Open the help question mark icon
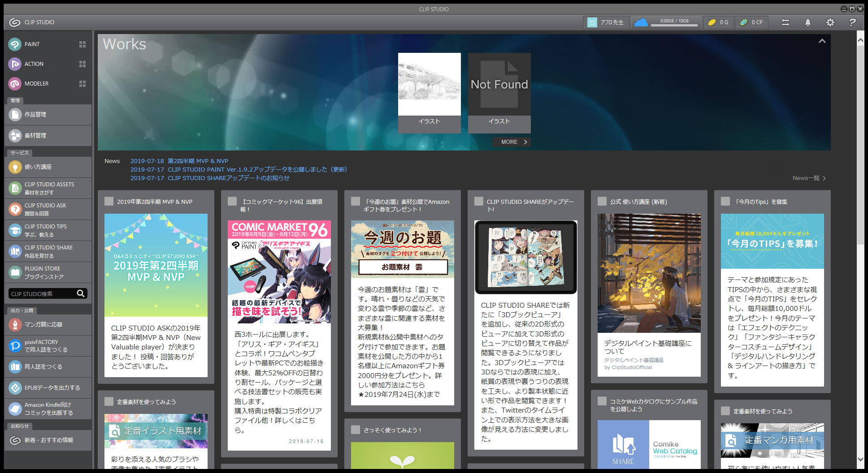868x473 pixels. point(852,22)
